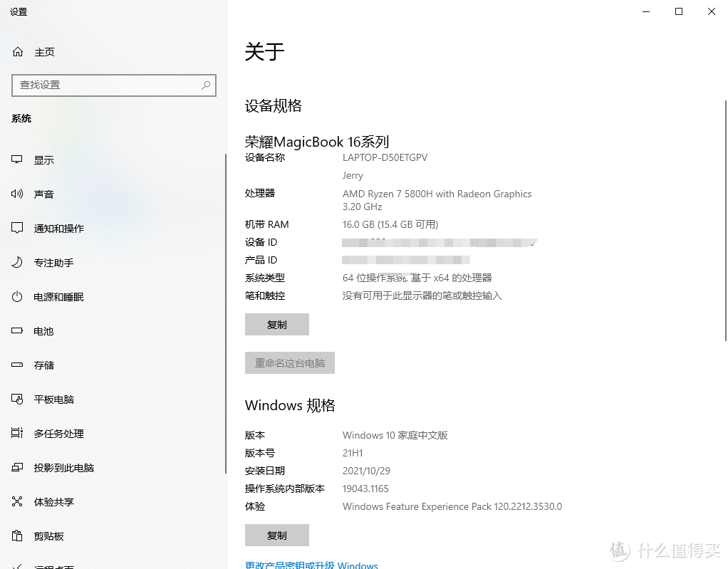
Task: Click the magnifier icon in search box
Action: coord(206,85)
